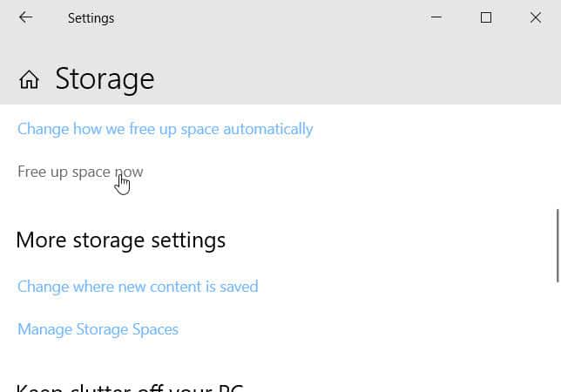Open Change how we free up space automatically
This screenshot has height=392, width=561.
click(x=165, y=129)
